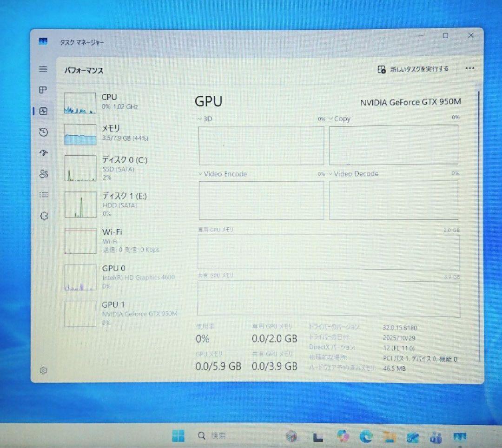
Task: Collapse the Copy graph section
Action: 330,119
